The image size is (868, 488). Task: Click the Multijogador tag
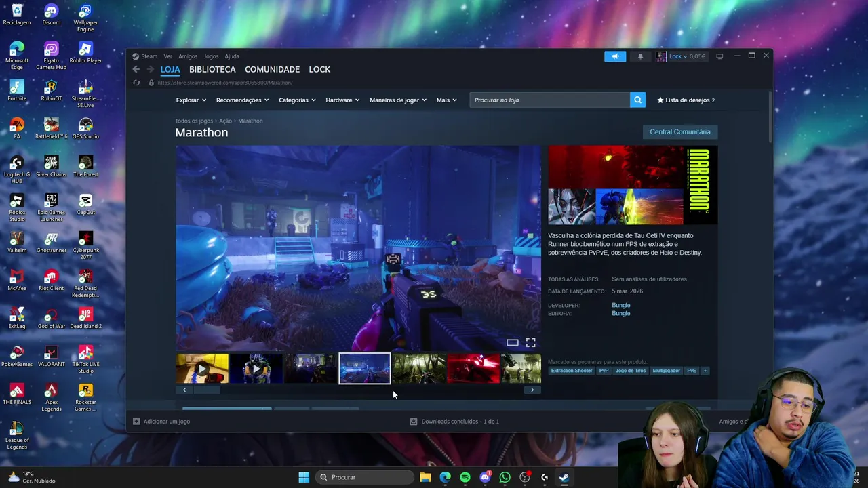click(x=666, y=371)
